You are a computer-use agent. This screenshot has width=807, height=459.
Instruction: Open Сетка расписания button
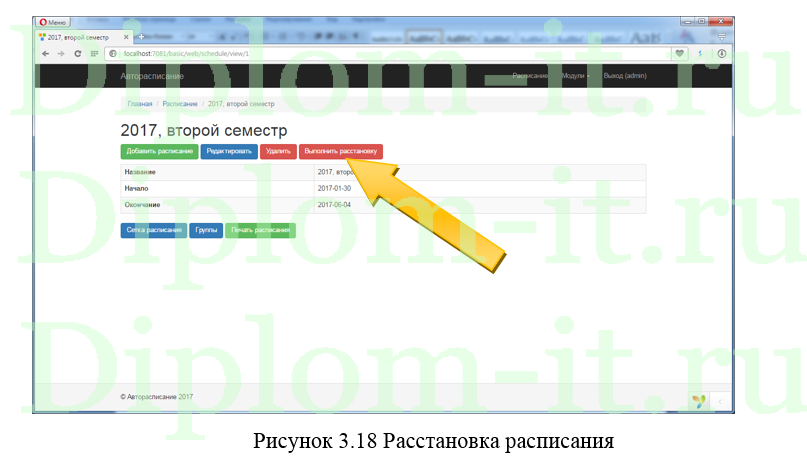154,230
